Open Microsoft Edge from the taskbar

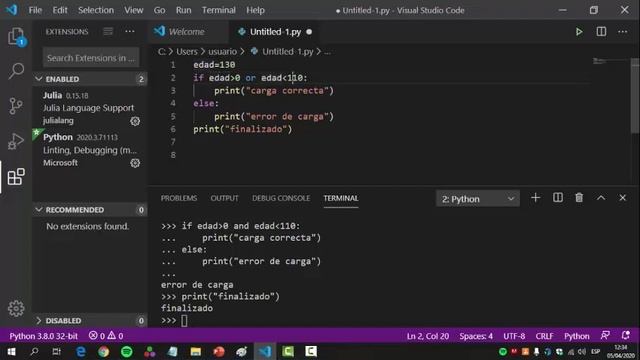pos(81,351)
